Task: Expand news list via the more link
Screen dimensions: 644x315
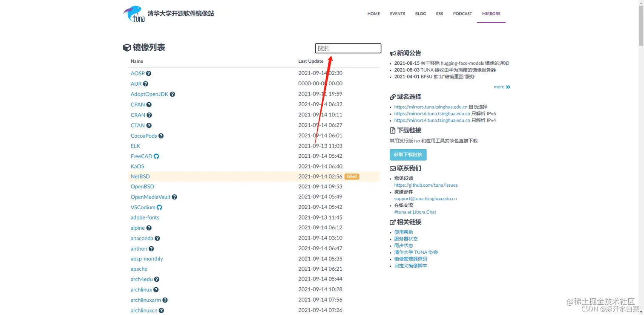Action: click(x=502, y=87)
